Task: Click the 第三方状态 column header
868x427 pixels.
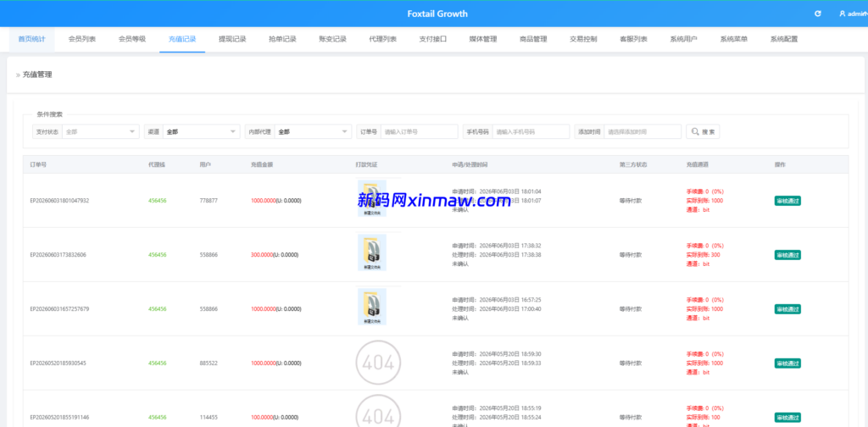Action: 633,165
